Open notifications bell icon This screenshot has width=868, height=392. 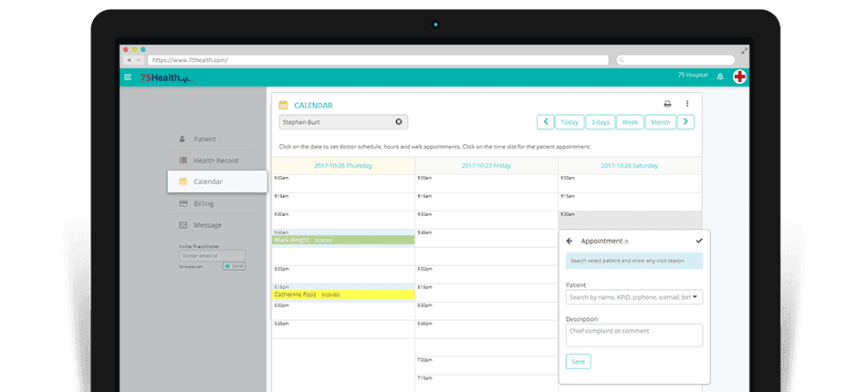coord(720,77)
